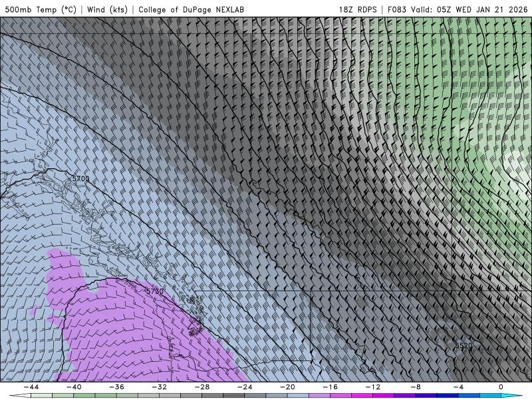This screenshot has height=399, width=532.
Task: Click the -20 colorbar tick label
Action: coord(288,387)
